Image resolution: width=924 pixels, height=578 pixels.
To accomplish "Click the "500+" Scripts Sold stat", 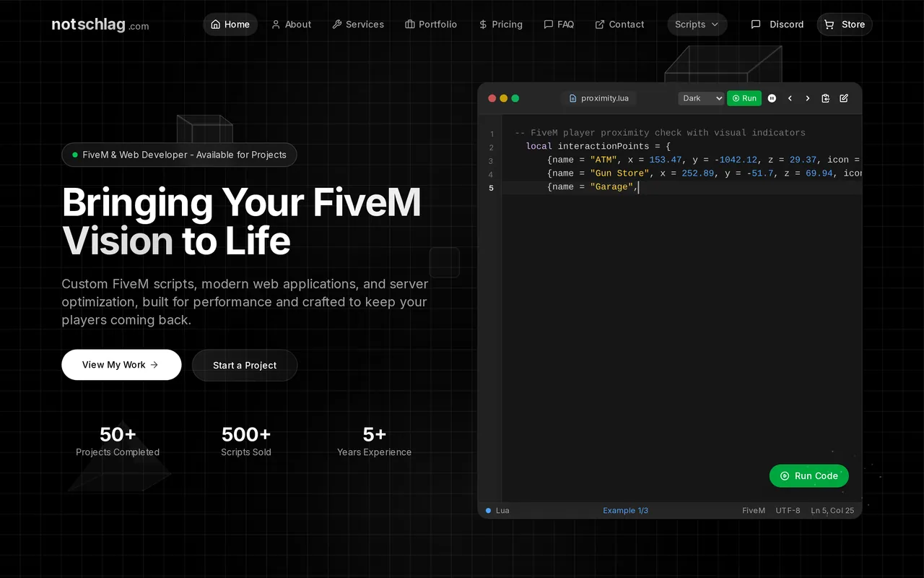I will tap(246, 441).
